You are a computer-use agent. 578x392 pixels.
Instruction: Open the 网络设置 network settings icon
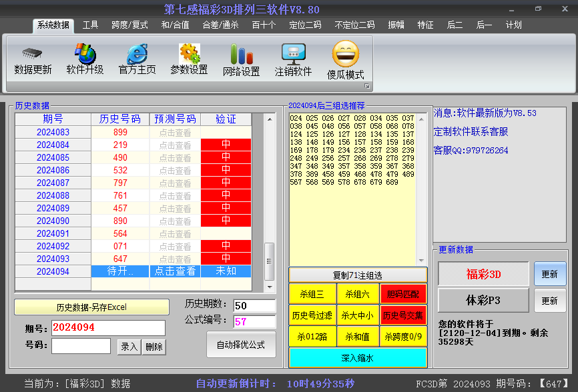(x=242, y=59)
